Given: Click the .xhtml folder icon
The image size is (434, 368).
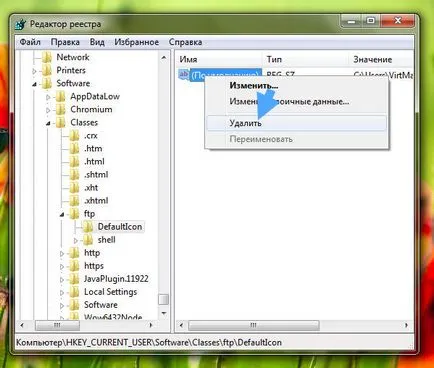Looking at the screenshot, I should (x=74, y=201).
